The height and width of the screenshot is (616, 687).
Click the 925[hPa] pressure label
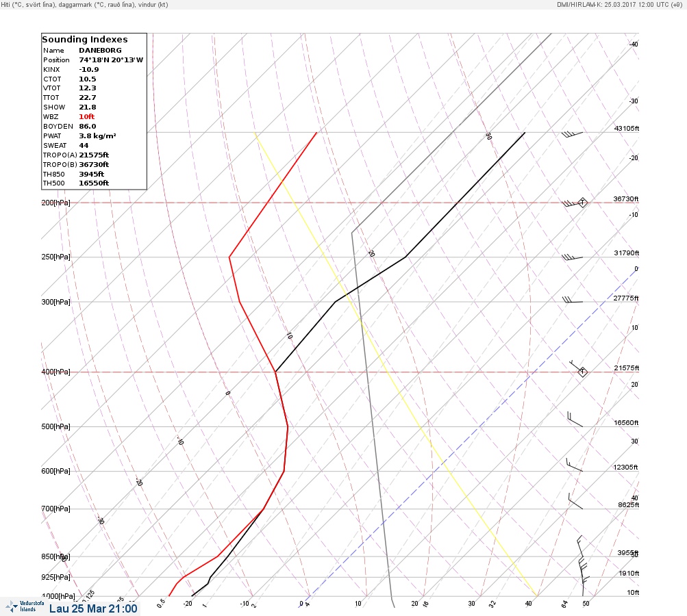pyautogui.click(x=55, y=577)
